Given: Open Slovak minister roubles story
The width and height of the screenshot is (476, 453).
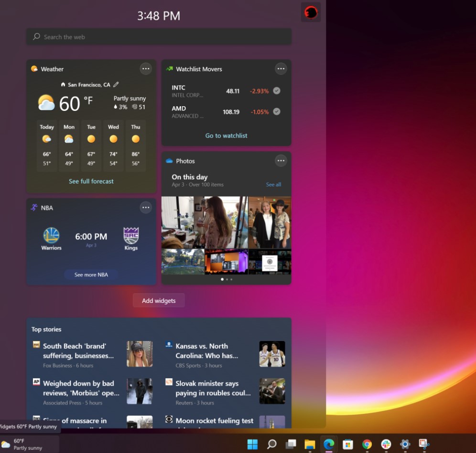Looking at the screenshot, I should point(213,388).
